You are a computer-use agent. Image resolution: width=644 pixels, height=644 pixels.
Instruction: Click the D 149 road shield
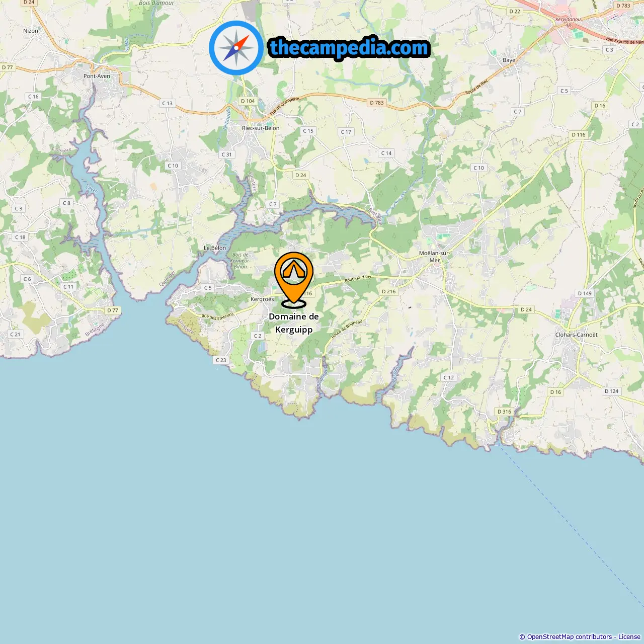pos(585,293)
